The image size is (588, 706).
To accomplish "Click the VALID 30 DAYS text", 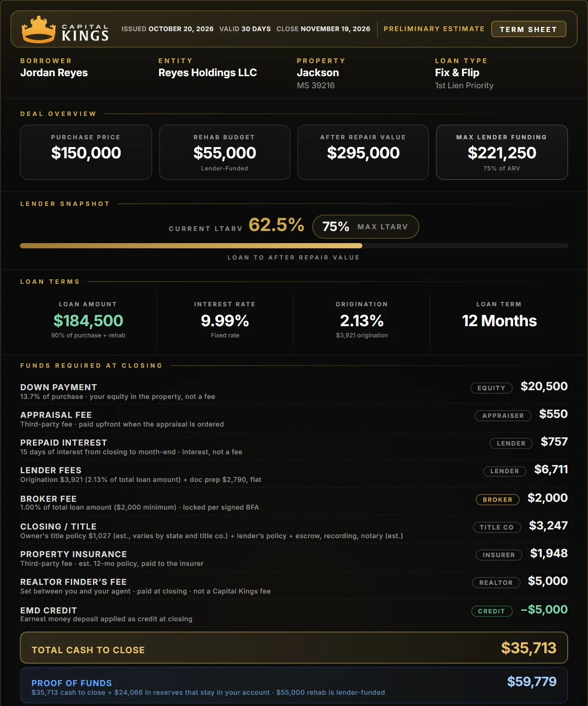I will click(x=245, y=29).
